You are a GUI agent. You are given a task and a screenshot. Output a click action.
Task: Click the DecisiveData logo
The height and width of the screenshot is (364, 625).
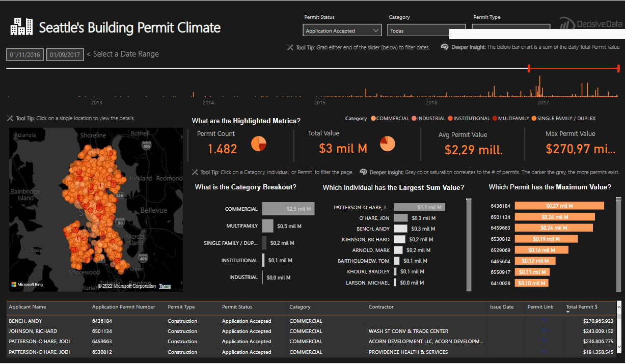pos(591,24)
